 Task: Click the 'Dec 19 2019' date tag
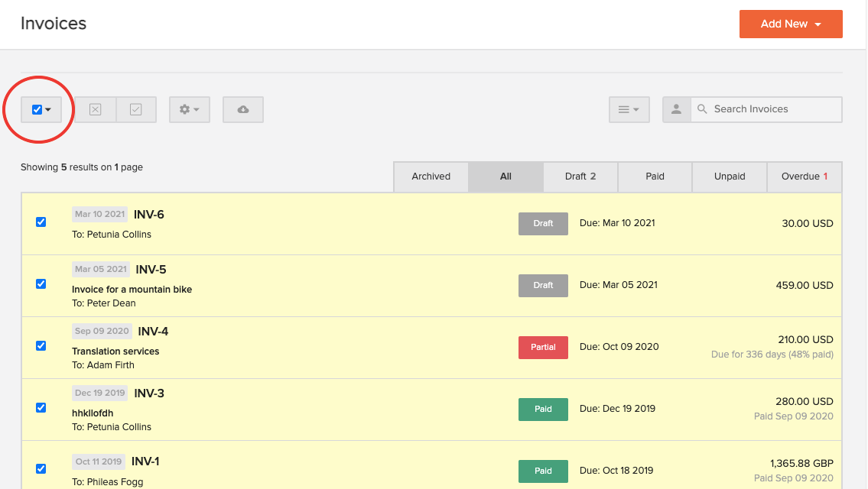click(x=99, y=393)
